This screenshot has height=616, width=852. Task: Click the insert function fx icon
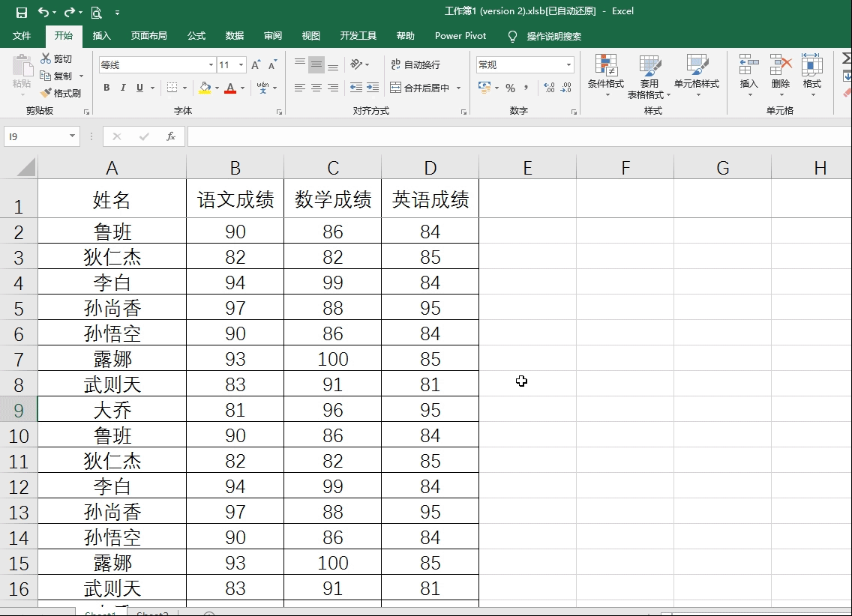(x=170, y=137)
